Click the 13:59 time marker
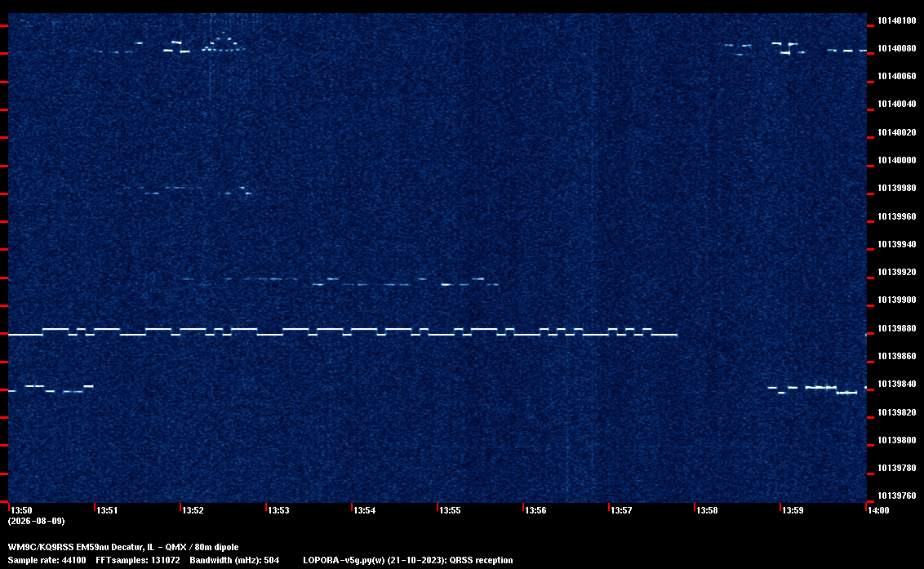 (793, 510)
